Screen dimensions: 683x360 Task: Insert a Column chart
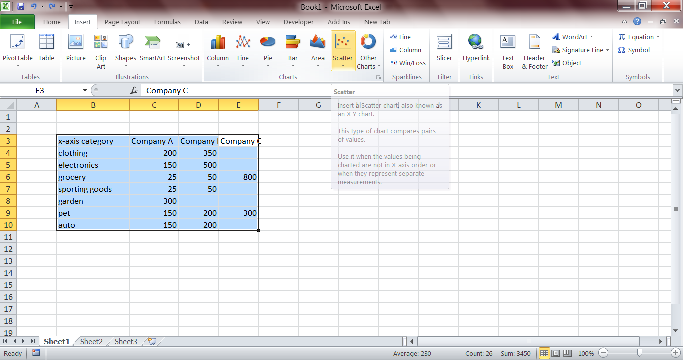tap(217, 51)
